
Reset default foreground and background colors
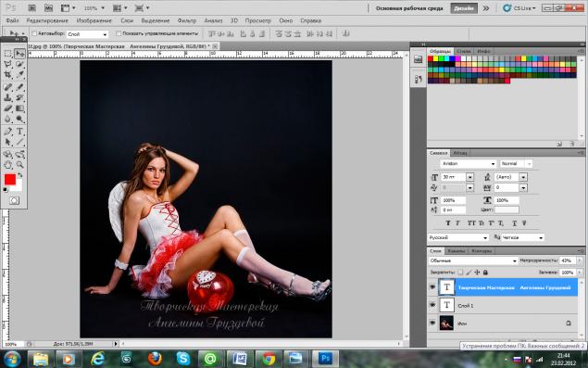click(6, 190)
